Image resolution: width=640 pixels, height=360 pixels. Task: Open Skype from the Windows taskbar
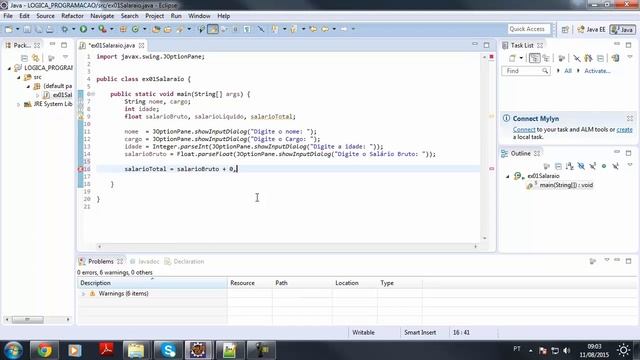coord(168,350)
